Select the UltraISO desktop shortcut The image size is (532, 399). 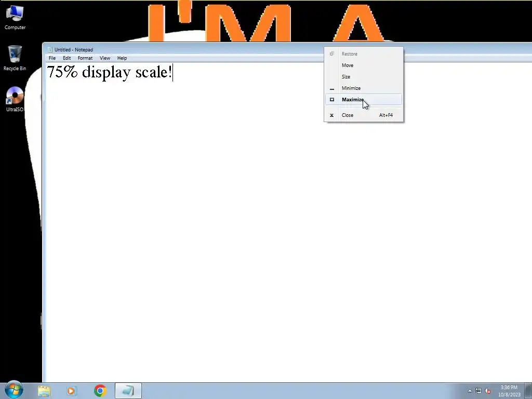(x=15, y=99)
